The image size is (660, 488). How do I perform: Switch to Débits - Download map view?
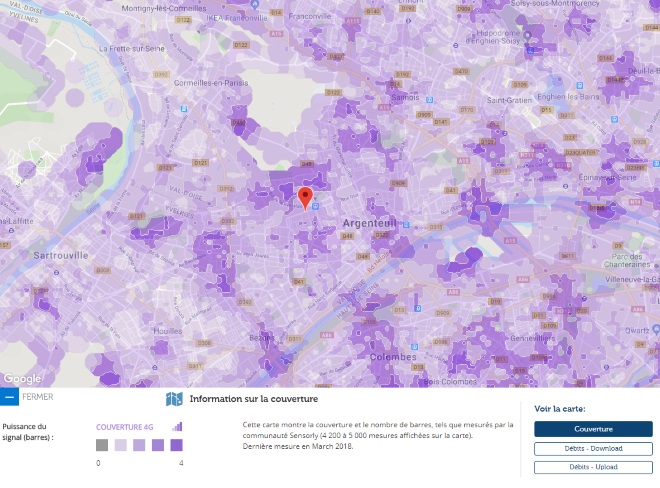[x=593, y=448]
